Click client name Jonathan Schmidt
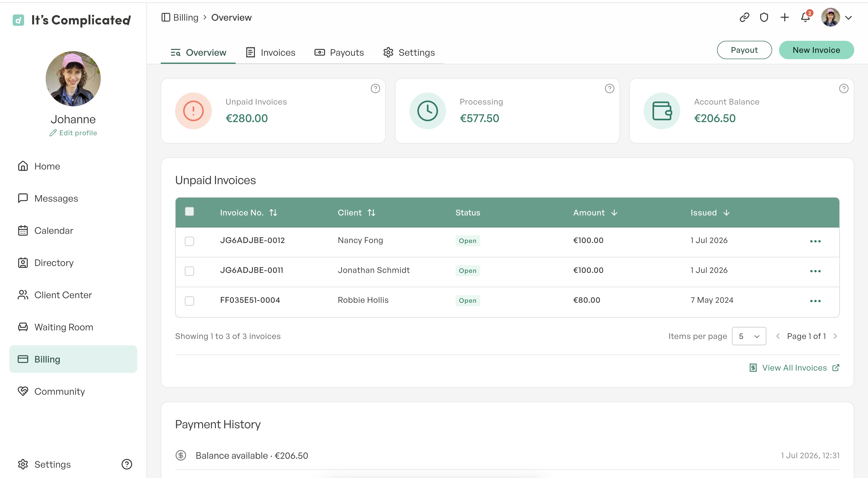Viewport: 868px width, 478px height. [374, 270]
